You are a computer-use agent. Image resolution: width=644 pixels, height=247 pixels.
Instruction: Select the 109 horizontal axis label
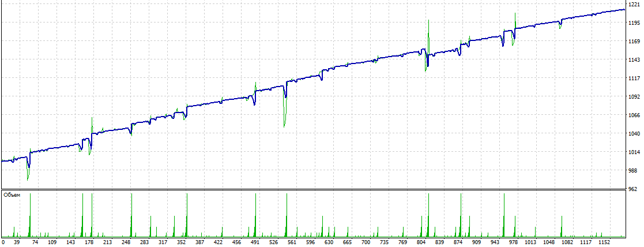click(52, 242)
